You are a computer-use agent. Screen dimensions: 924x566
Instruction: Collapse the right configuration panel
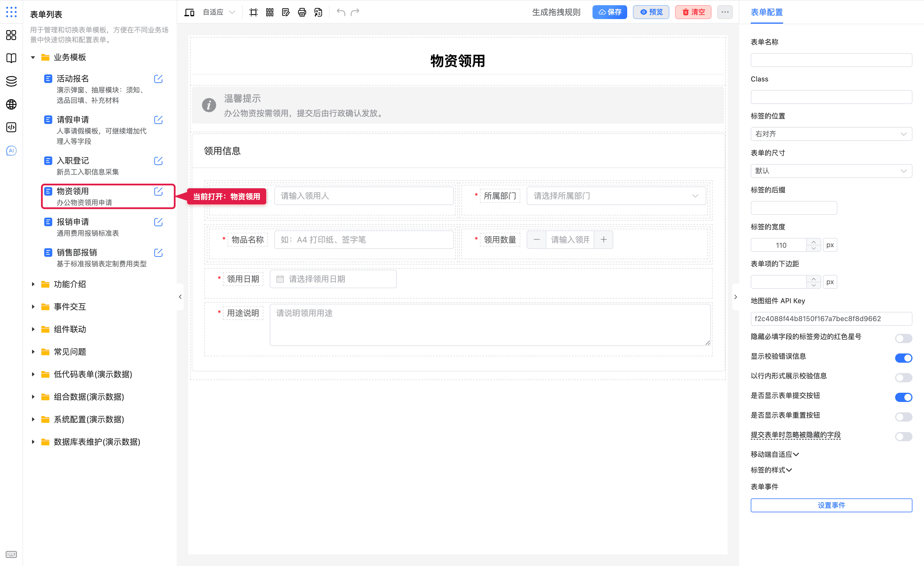click(735, 297)
